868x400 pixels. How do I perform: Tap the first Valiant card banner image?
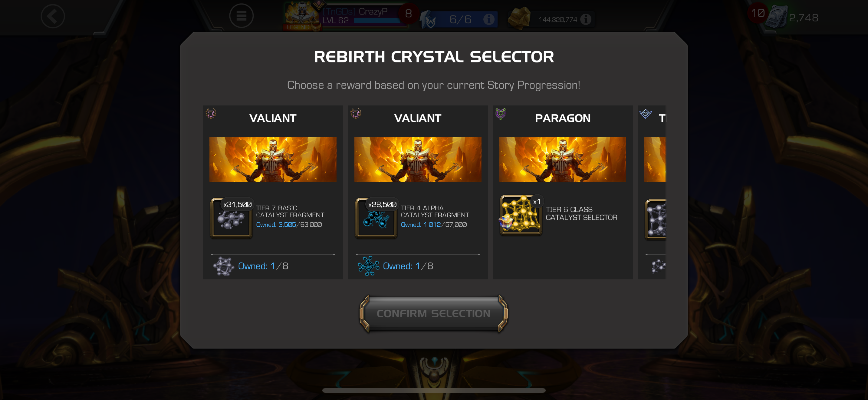[273, 159]
